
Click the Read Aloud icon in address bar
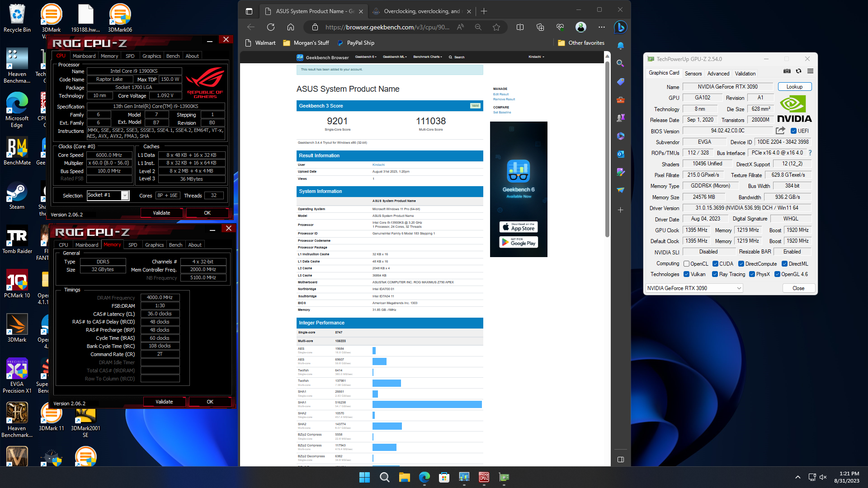(x=460, y=27)
